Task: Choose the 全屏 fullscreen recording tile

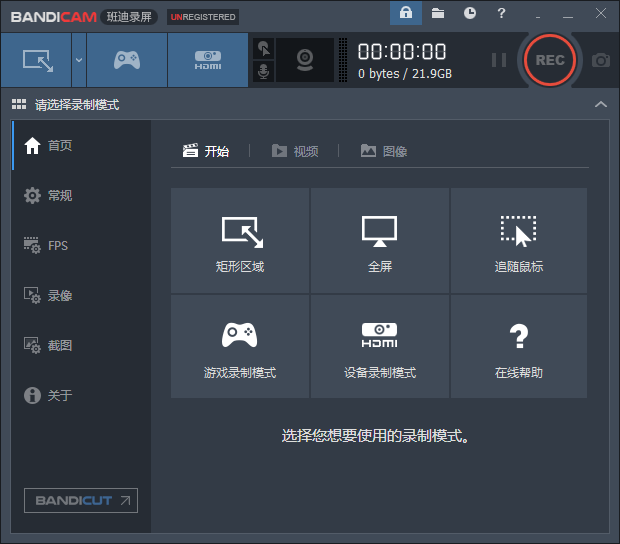Action: [x=380, y=240]
